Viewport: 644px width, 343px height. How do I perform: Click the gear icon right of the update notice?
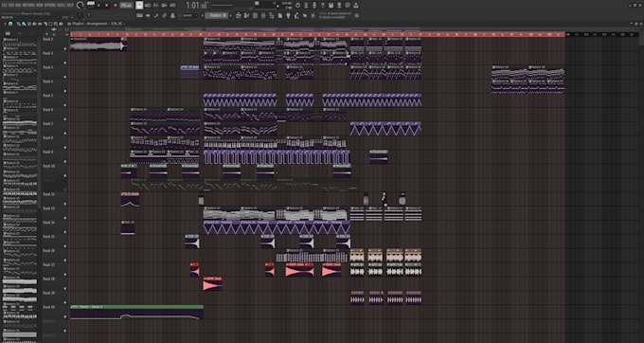356,15
